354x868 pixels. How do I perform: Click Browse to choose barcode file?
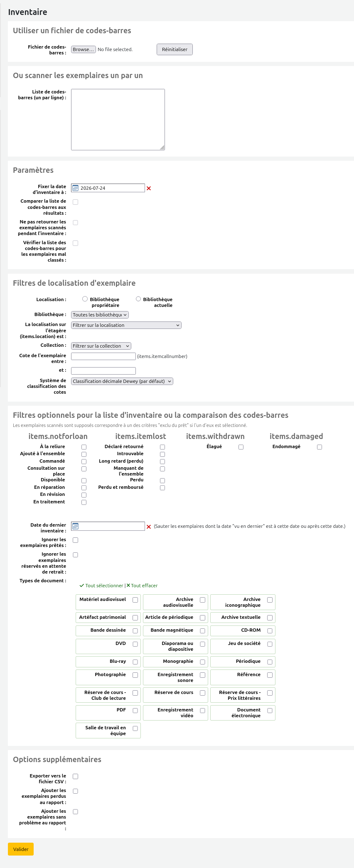(x=84, y=49)
